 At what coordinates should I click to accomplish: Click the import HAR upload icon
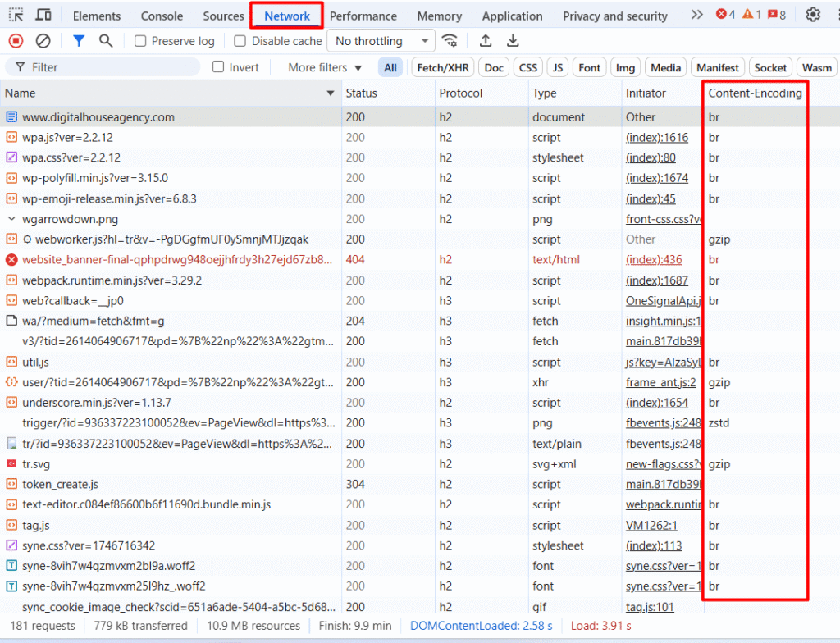[486, 41]
